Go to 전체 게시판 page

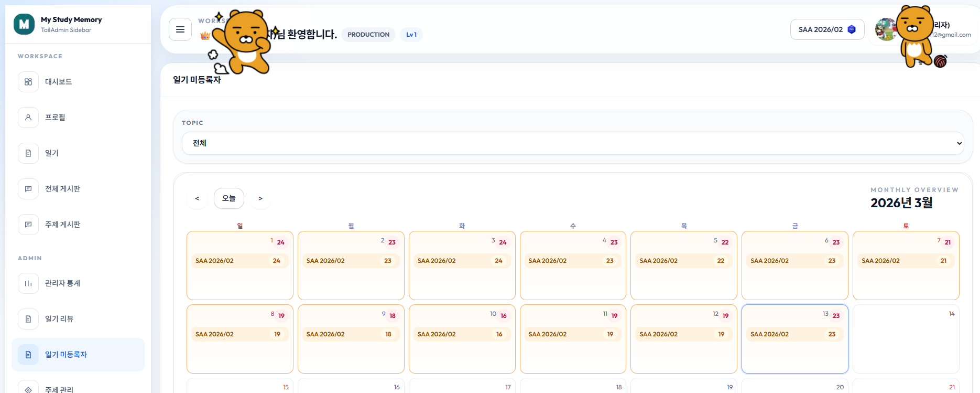pyautogui.click(x=78, y=189)
